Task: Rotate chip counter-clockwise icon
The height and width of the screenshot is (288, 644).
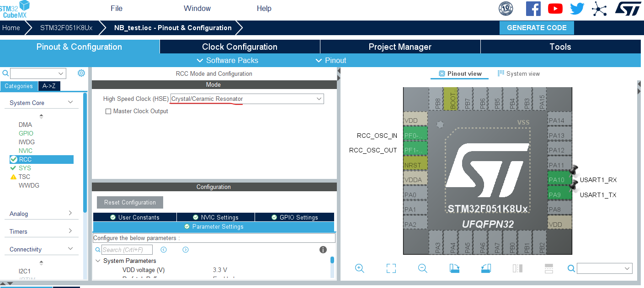Action: pos(486,268)
